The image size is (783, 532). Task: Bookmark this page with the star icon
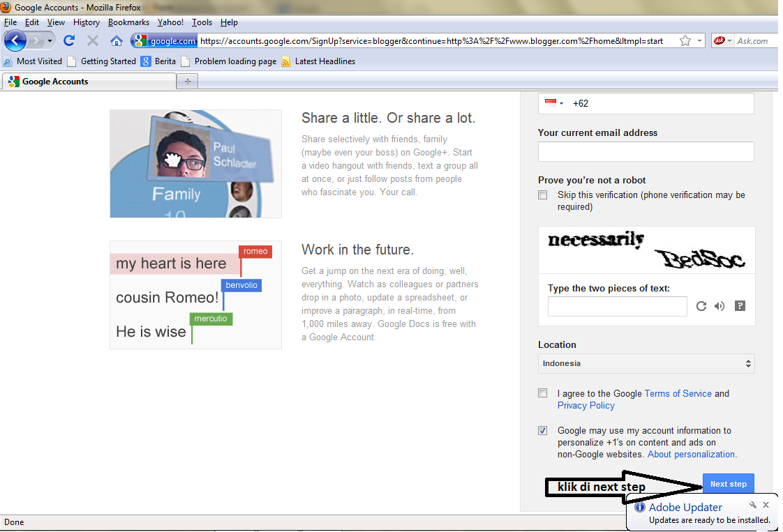(x=685, y=41)
